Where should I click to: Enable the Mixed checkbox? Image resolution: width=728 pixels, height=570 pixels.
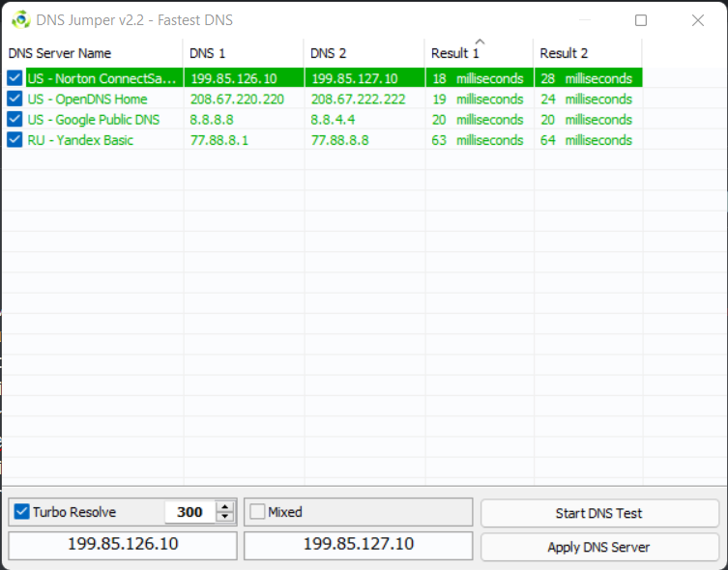point(257,512)
